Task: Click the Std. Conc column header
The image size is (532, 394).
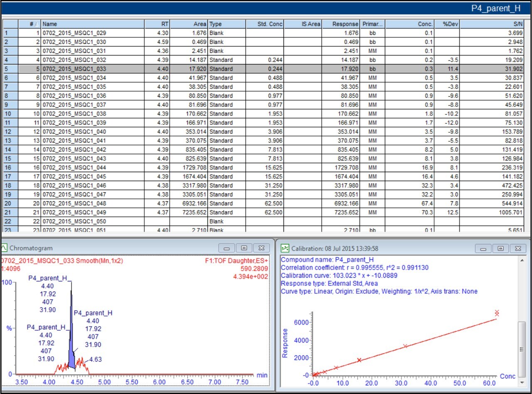Action: pyautogui.click(x=264, y=24)
